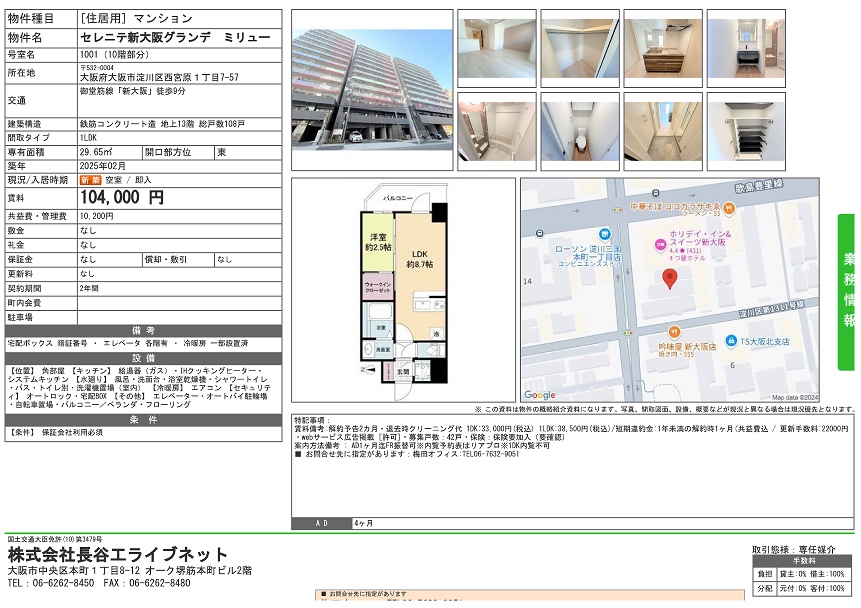Click the 吟味屋 新大阪店 restaurant icon
Image resolution: width=861 pixels, height=608 pixels.
pyautogui.click(x=674, y=333)
